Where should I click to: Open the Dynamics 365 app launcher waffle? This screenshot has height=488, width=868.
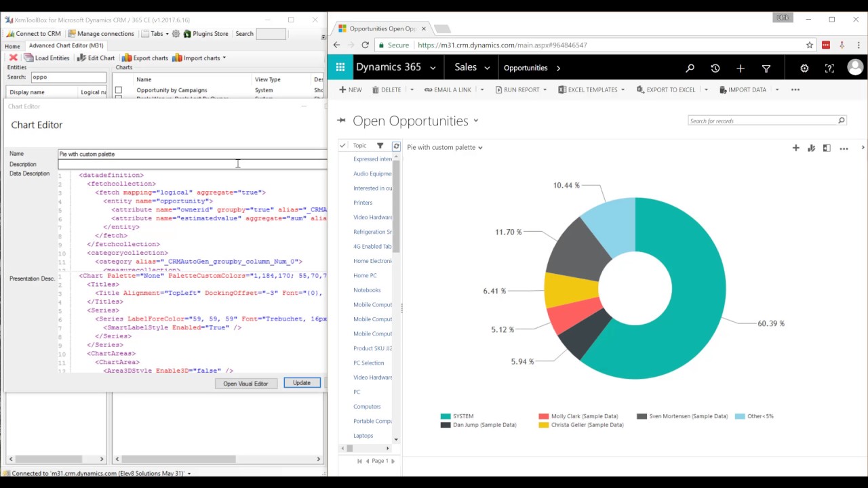coord(340,67)
